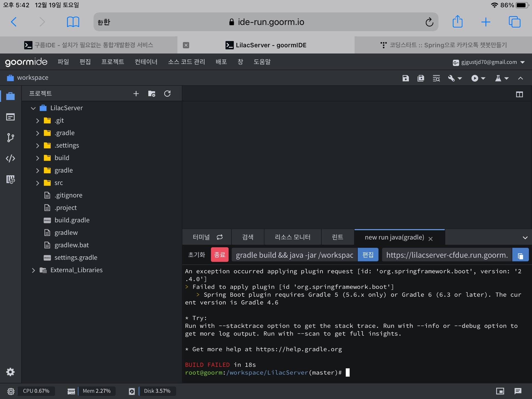The height and width of the screenshot is (399, 532).
Task: Open the git source control sidebar icon
Action: (x=11, y=138)
